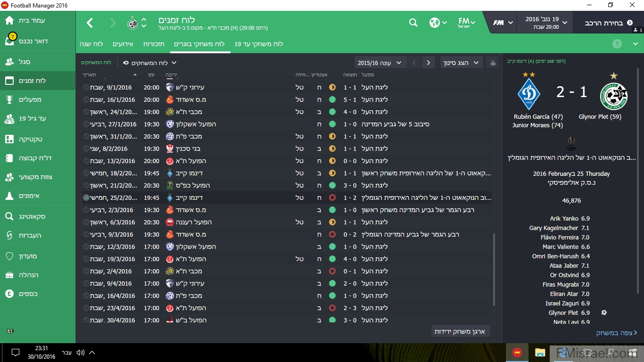Viewport: 644px width, 362px height.
Task: Open the tactics (טקטיקה) sidebar icon
Action: pyautogui.click(x=9, y=139)
